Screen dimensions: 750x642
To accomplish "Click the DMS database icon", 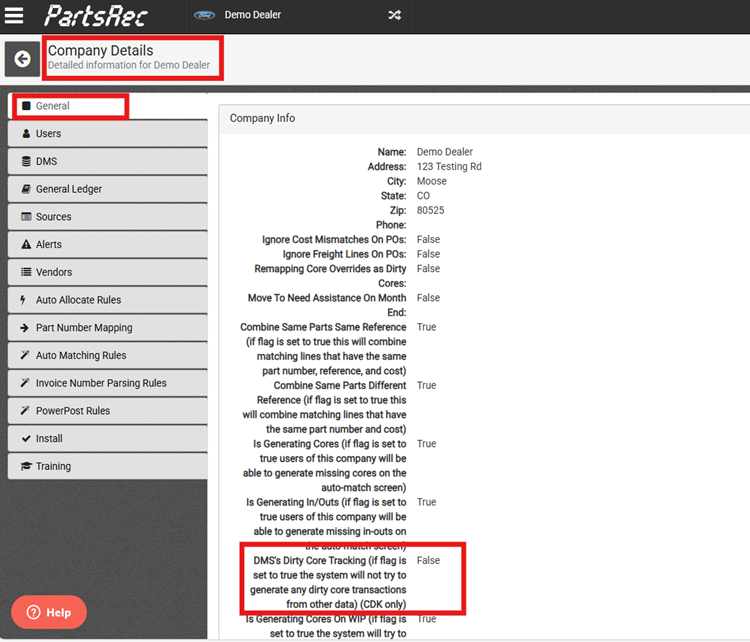I will point(26,161).
